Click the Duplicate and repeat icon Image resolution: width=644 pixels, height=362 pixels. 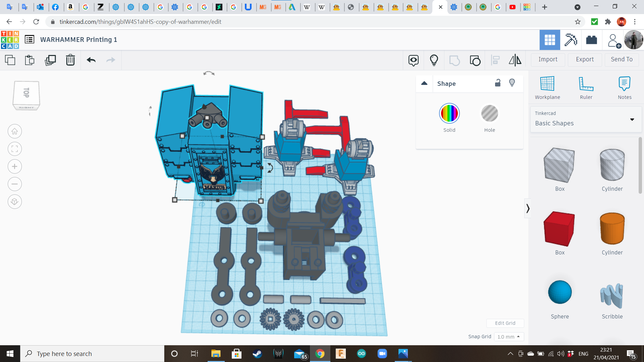50,60
